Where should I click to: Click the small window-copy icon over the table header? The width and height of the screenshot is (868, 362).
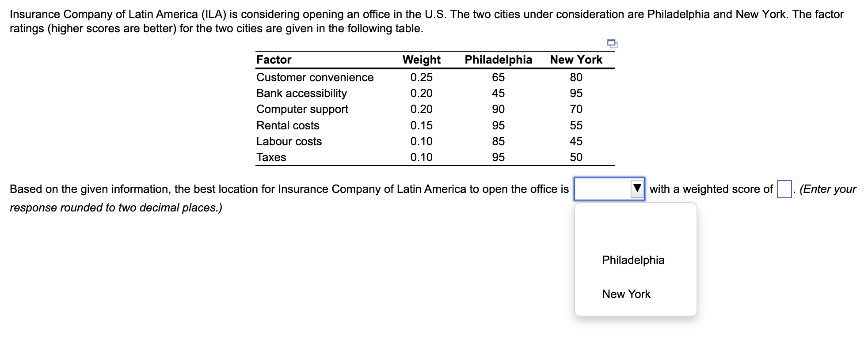pyautogui.click(x=612, y=43)
